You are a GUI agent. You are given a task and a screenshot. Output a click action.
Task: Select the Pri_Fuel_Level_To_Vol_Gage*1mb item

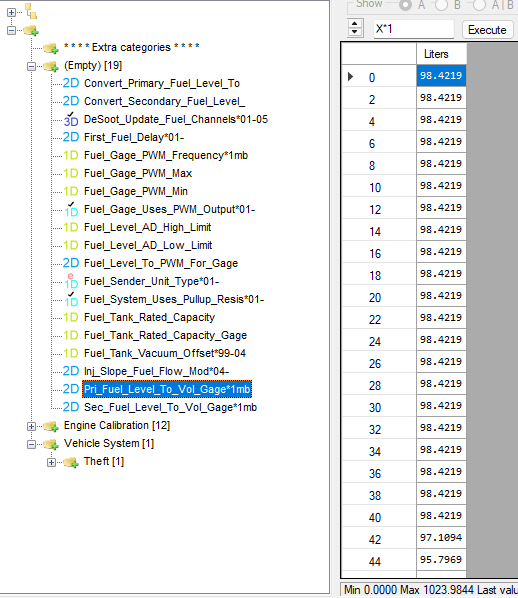click(x=167, y=389)
